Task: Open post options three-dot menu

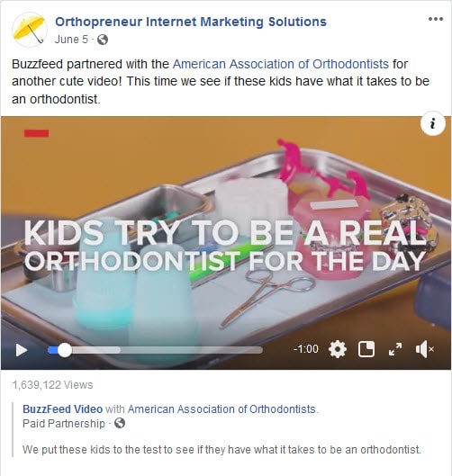Action: click(436, 19)
